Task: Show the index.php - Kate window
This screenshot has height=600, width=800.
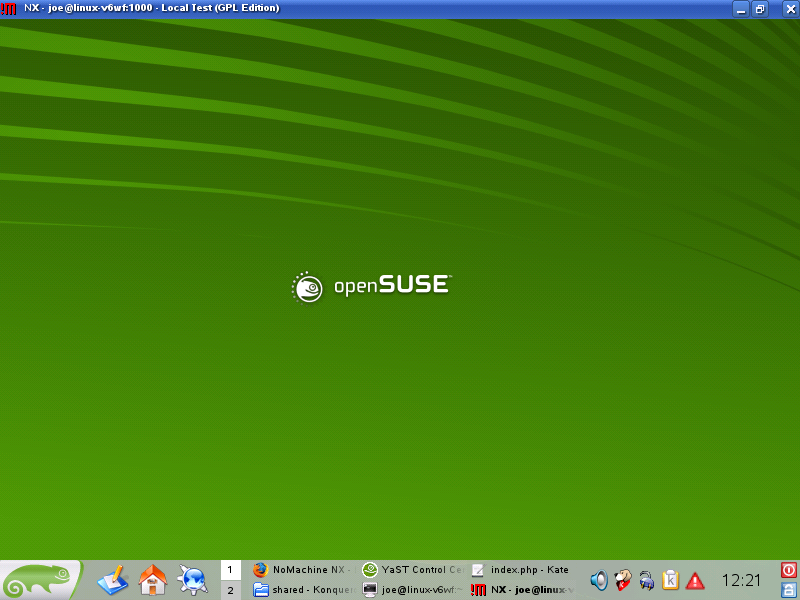Action: click(521, 570)
